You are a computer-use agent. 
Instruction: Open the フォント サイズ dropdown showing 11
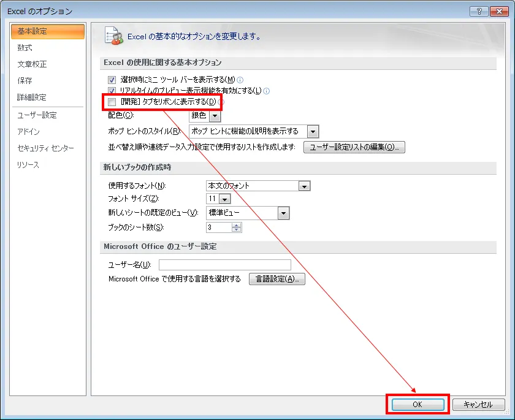coord(224,199)
